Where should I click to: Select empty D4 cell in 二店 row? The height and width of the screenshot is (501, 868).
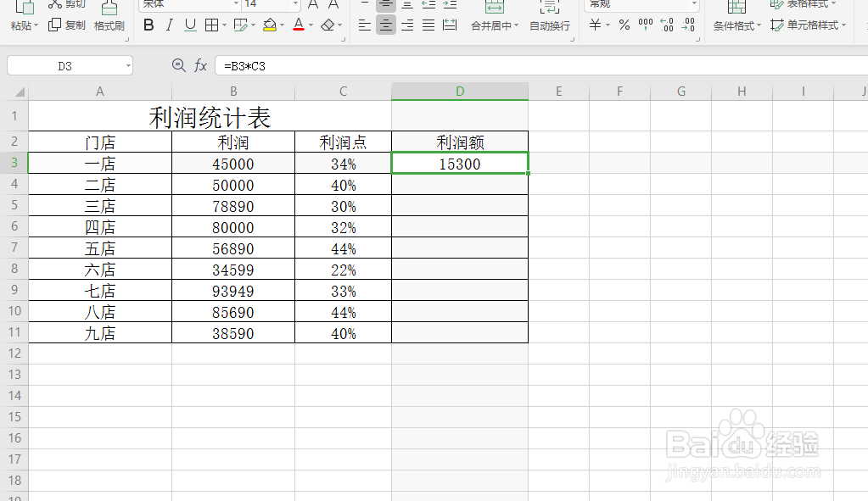point(460,184)
